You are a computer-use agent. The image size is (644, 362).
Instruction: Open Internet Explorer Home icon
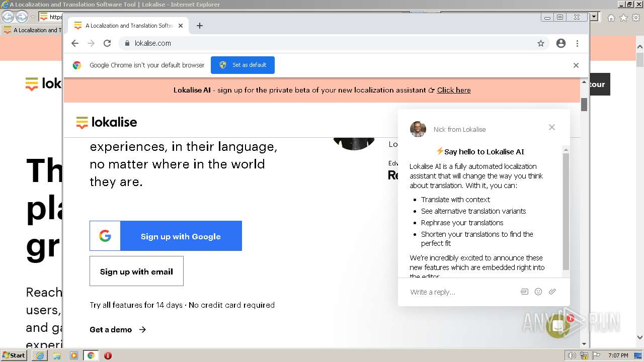611,18
